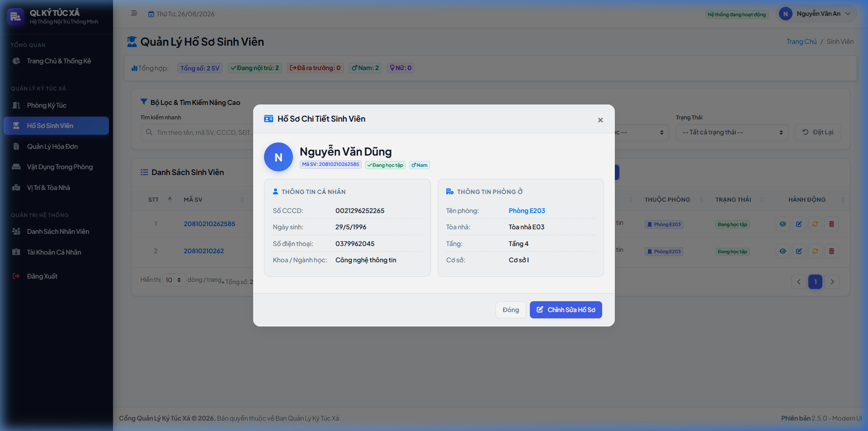Edit icon for student 20810210262
This screenshot has width=868, height=431.
coord(799,251)
